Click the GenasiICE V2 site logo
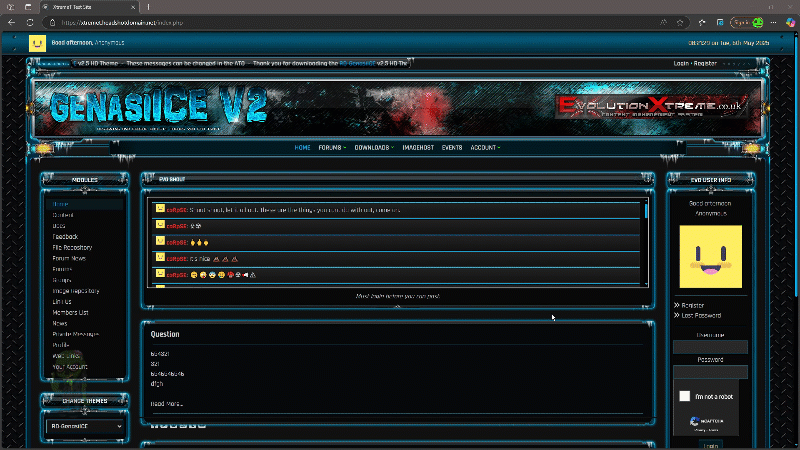800x450 pixels. click(x=158, y=106)
